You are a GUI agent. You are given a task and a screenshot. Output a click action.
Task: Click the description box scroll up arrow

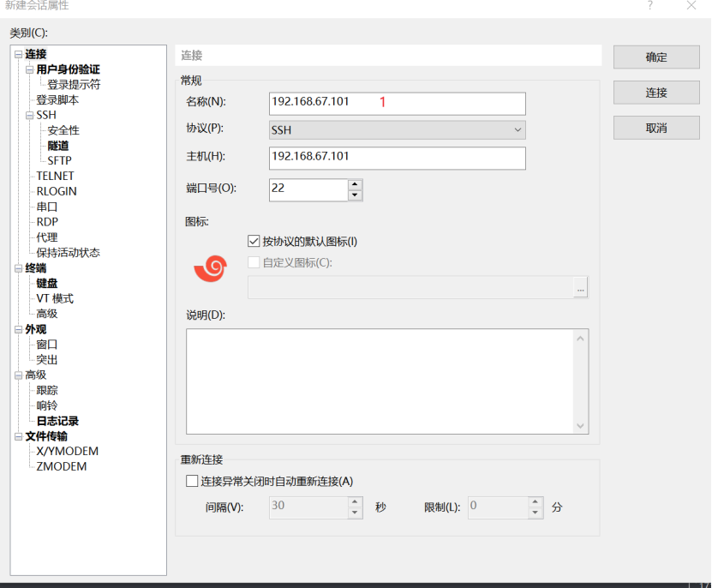coord(580,339)
